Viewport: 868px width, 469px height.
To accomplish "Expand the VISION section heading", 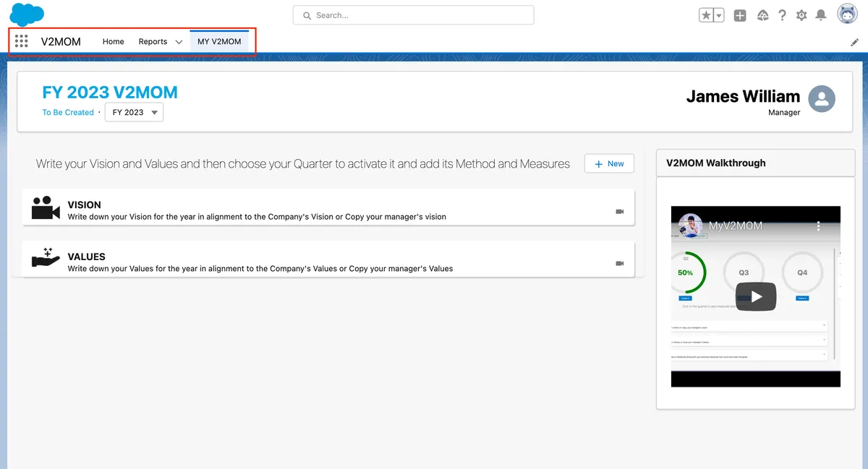I will coord(85,205).
